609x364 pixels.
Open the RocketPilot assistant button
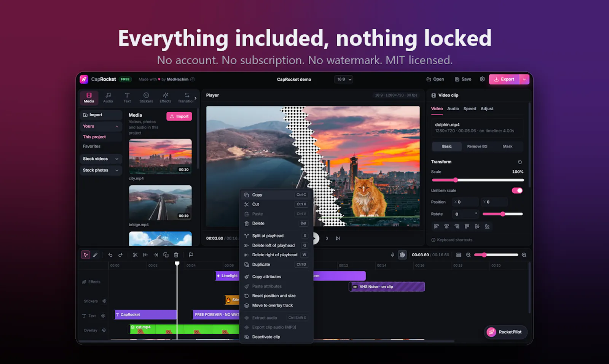point(506,332)
